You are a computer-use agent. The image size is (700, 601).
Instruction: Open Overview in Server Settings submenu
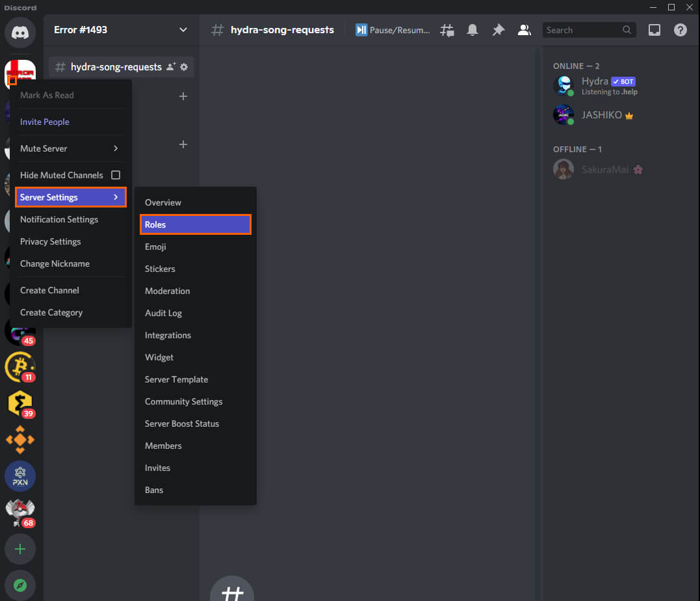click(x=196, y=202)
